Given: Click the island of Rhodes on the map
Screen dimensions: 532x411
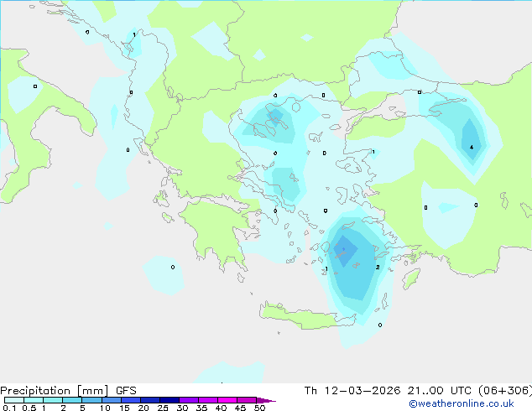Looking at the screenshot, I should (x=411, y=278).
